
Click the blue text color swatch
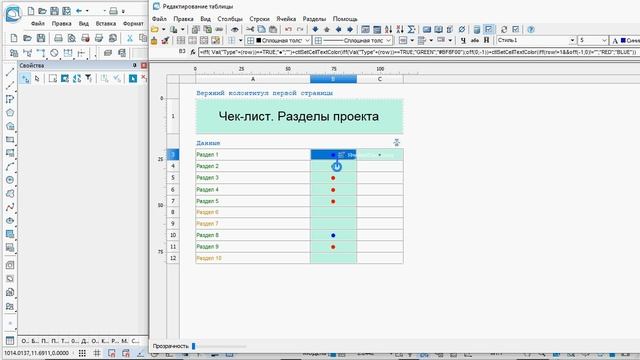[x=623, y=40]
